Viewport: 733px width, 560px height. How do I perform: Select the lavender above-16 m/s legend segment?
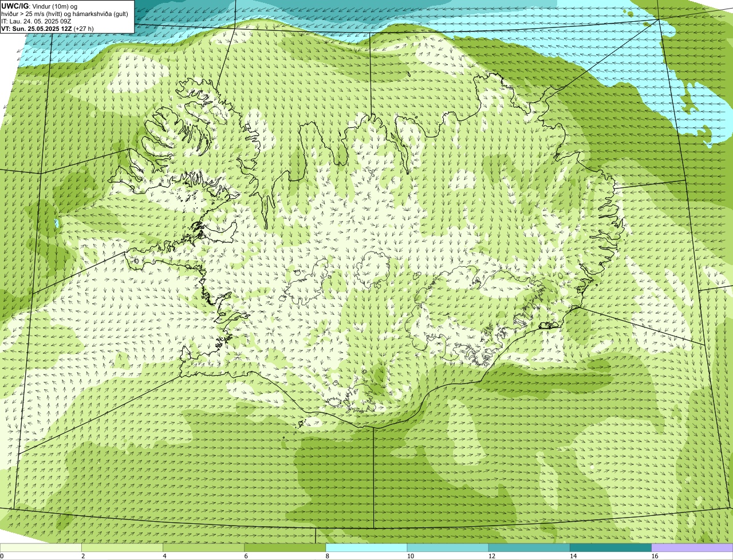[x=692, y=547]
